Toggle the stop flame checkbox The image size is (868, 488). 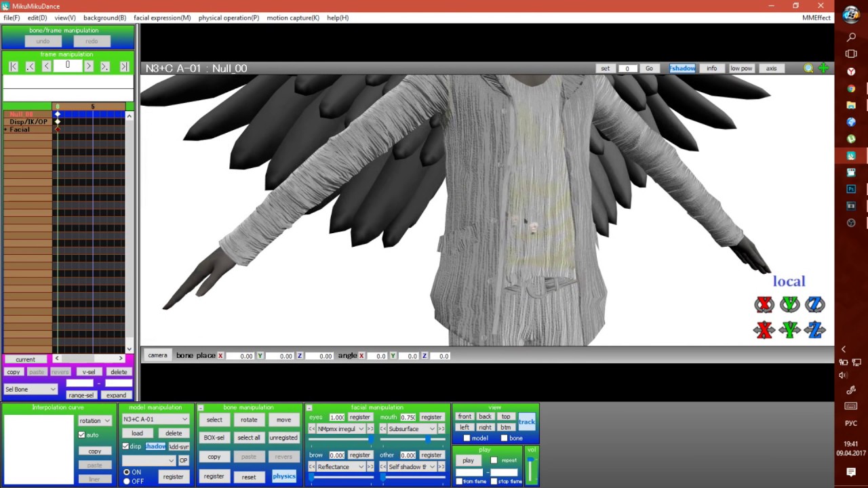[493, 481]
